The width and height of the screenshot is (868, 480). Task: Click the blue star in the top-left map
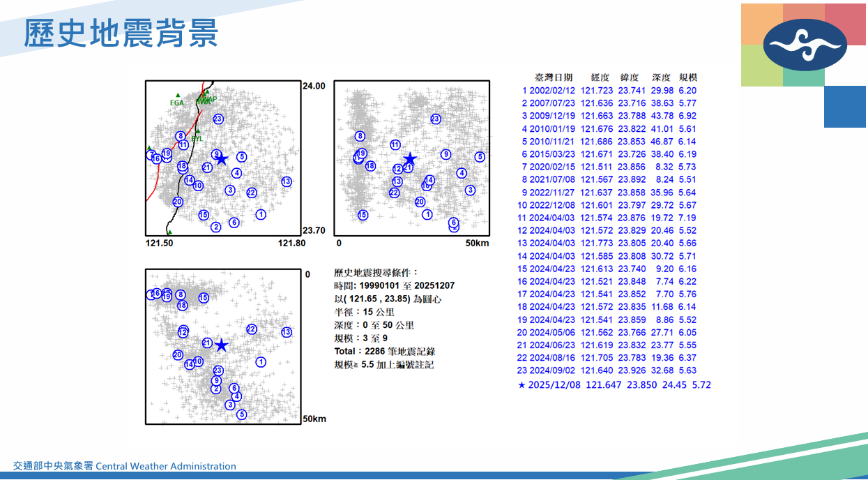coord(222,159)
